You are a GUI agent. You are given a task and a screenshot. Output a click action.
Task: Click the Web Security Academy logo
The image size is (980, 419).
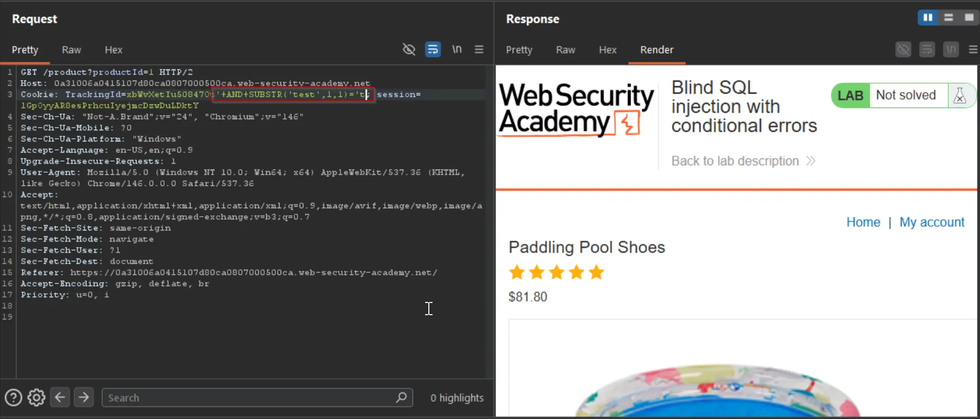(x=577, y=110)
